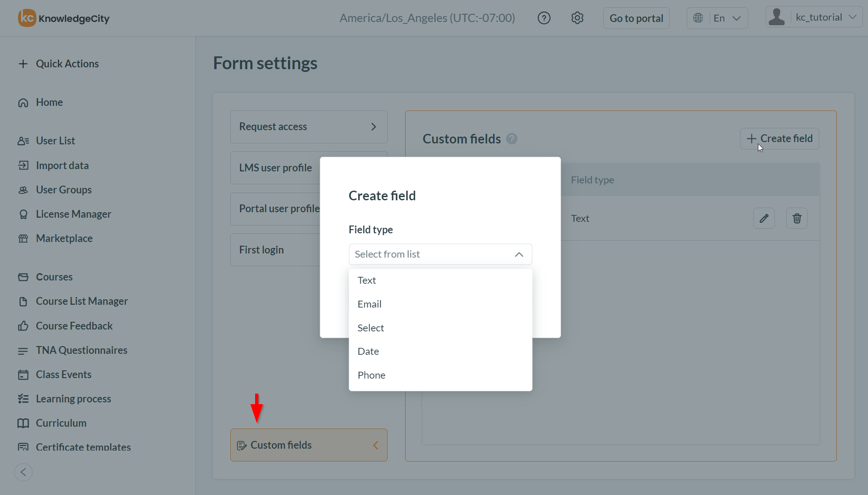The image size is (868, 495).
Task: Open the En language dropdown
Action: pos(717,18)
